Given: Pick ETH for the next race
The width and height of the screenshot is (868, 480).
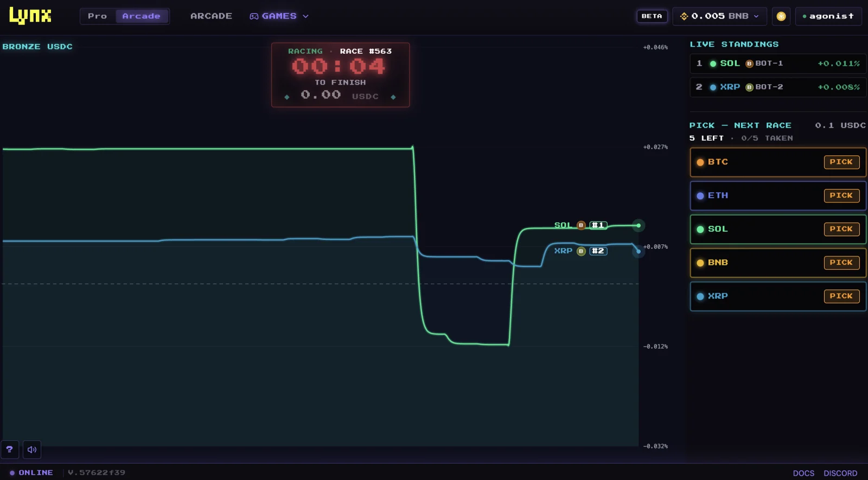Looking at the screenshot, I should [841, 195].
